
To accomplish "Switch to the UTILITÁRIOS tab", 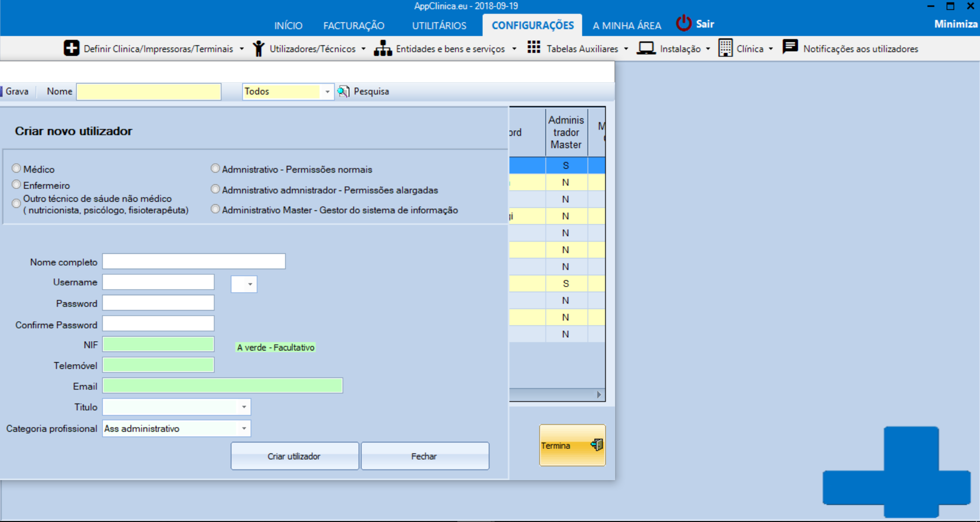I will coord(439,26).
